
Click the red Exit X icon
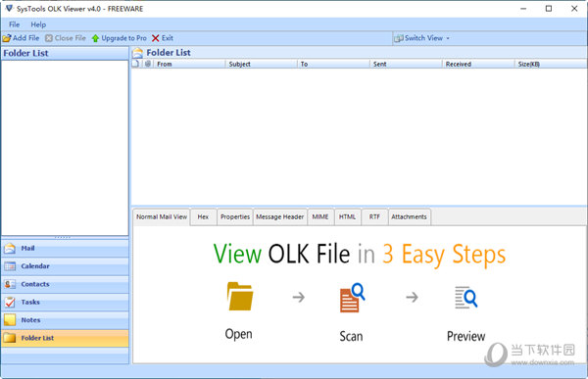155,38
